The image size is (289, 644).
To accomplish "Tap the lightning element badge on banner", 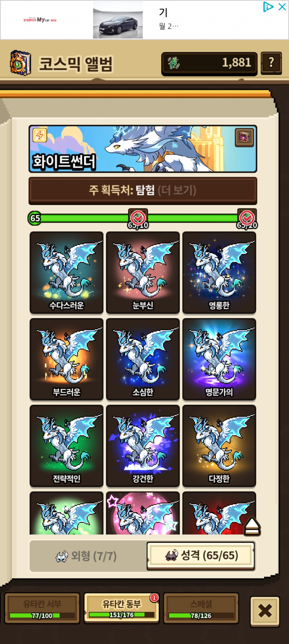I will [x=40, y=135].
